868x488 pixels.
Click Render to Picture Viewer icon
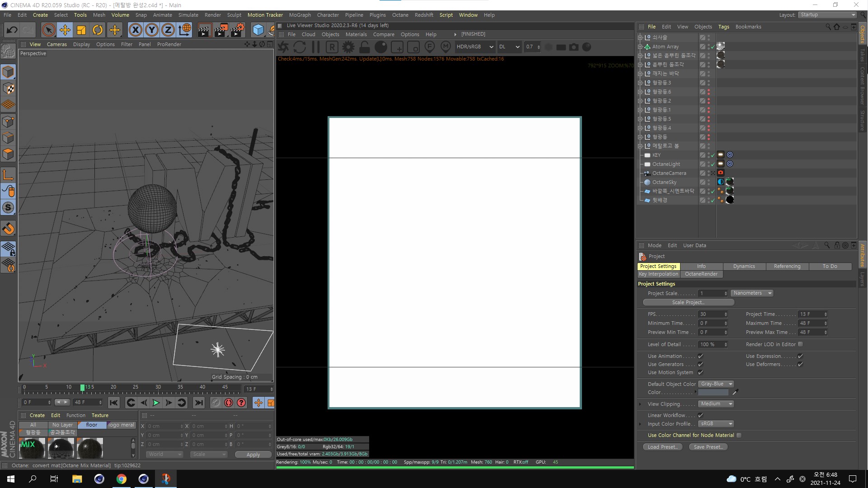(221, 30)
